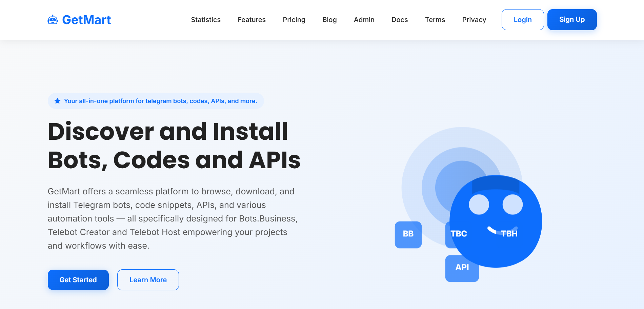Click the GetMart brand name text

[86, 20]
